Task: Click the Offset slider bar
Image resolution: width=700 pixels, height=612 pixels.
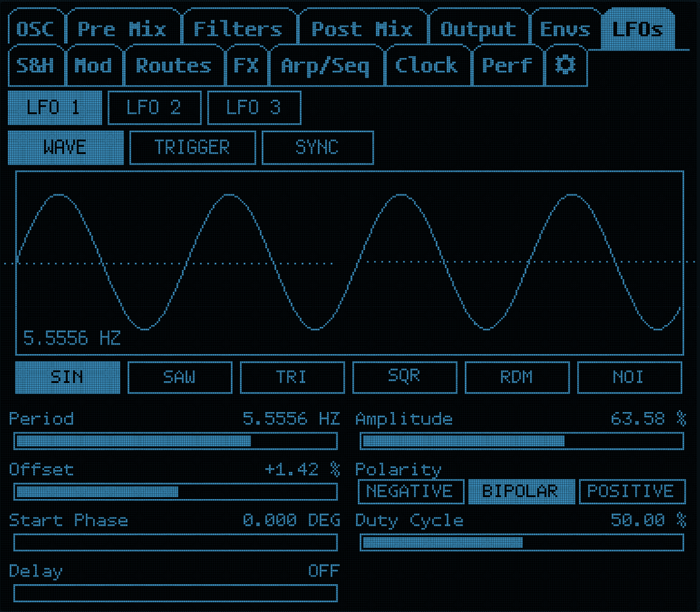Action: pos(175,492)
